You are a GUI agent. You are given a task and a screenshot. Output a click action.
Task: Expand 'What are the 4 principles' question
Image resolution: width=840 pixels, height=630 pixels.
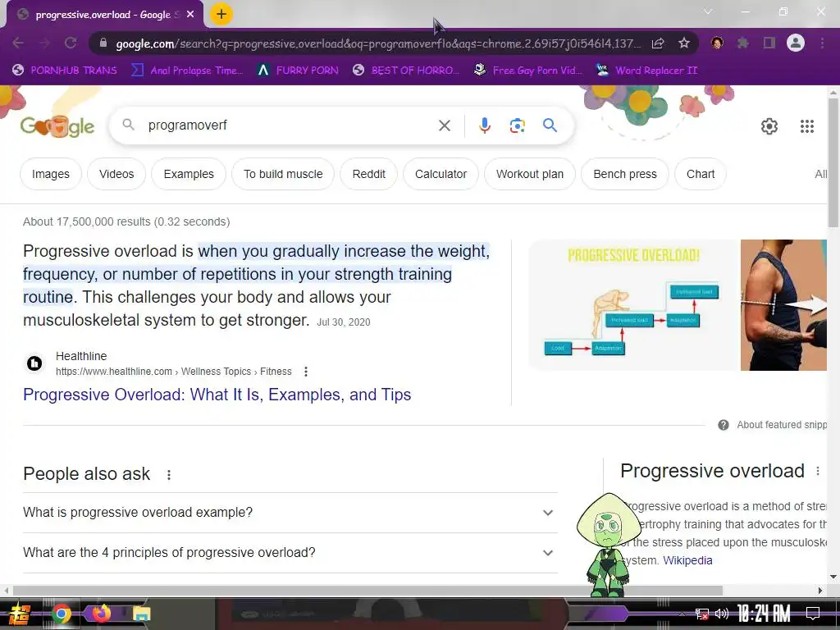coord(290,553)
